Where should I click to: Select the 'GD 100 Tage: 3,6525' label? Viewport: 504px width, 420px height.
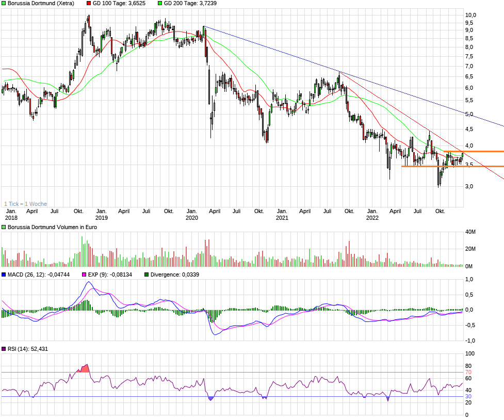[119, 3]
